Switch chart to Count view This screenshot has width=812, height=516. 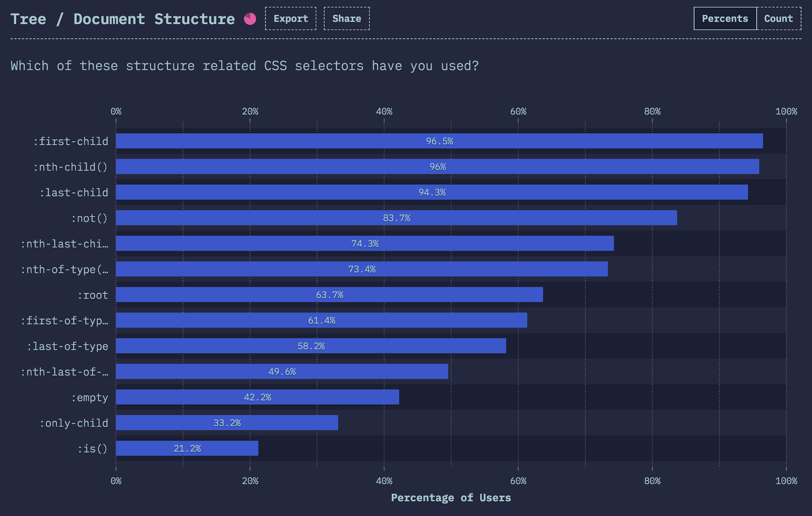(x=778, y=19)
